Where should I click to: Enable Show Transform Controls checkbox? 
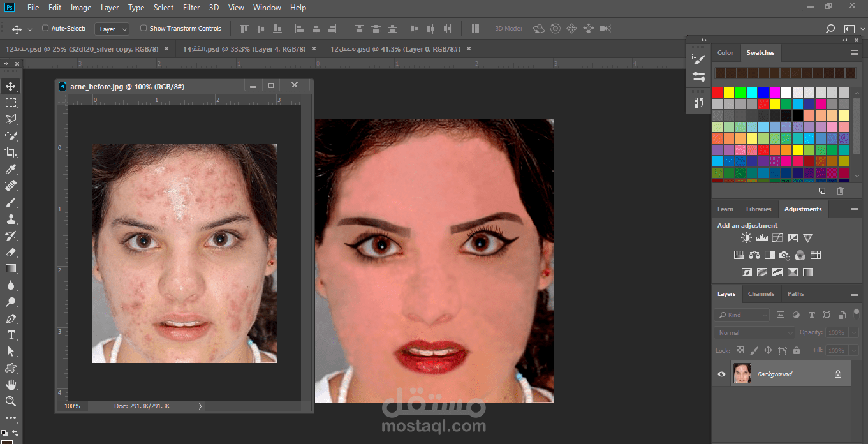coord(143,28)
